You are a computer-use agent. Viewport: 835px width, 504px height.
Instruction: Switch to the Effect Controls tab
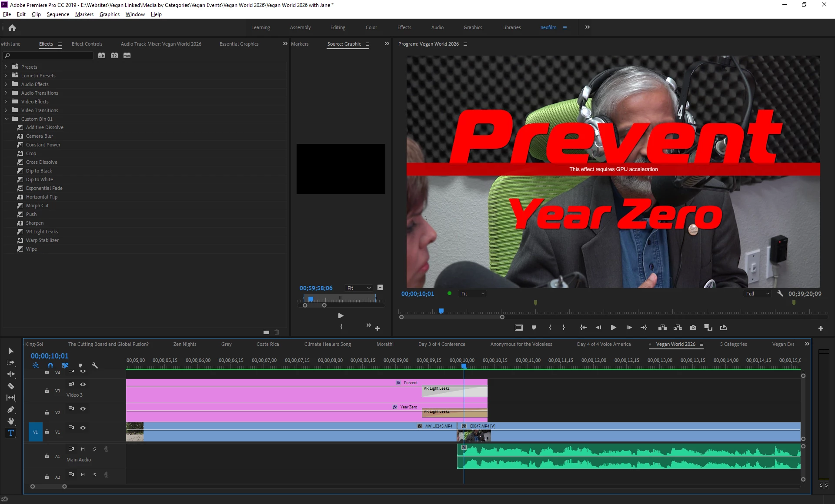(x=87, y=44)
